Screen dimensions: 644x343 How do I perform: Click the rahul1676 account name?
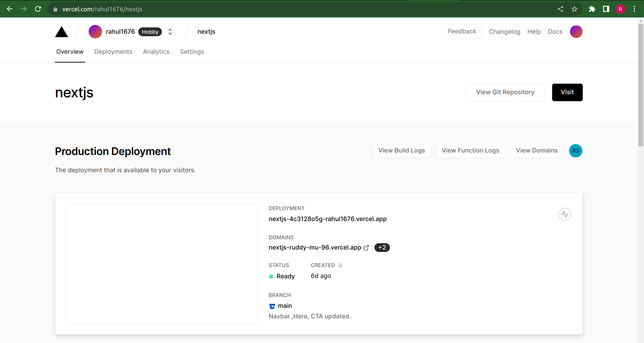click(x=120, y=32)
